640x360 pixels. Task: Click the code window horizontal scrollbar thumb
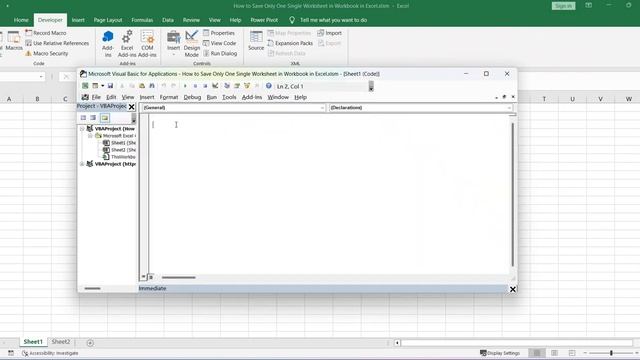(x=178, y=278)
